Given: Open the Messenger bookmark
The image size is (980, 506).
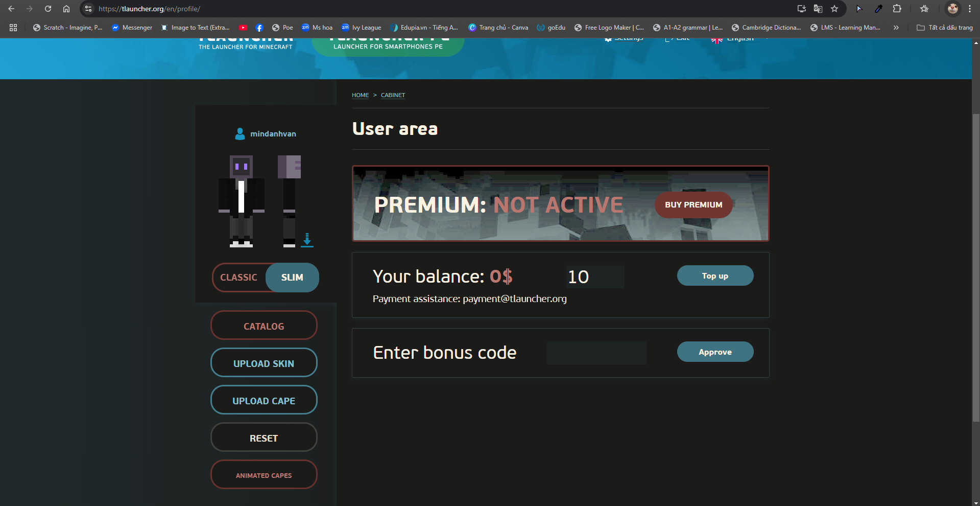Looking at the screenshot, I should 132,28.
